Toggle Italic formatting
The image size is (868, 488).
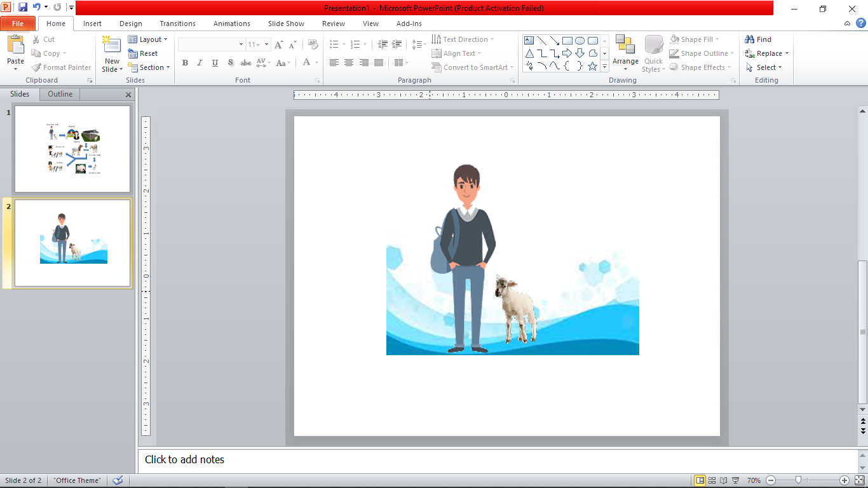pyautogui.click(x=200, y=63)
